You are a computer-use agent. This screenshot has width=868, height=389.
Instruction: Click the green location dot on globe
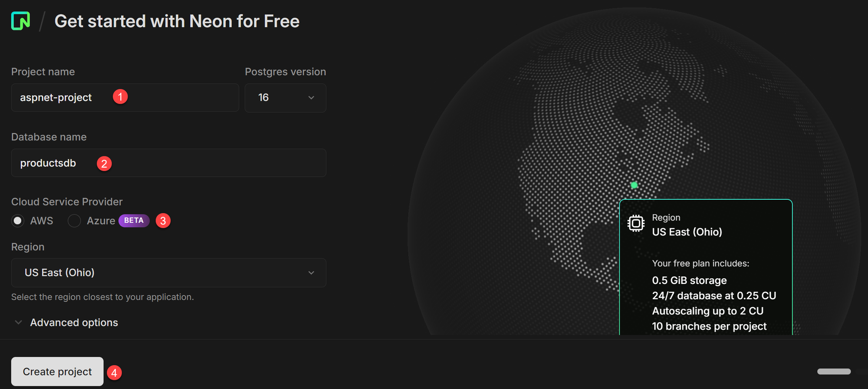click(634, 185)
